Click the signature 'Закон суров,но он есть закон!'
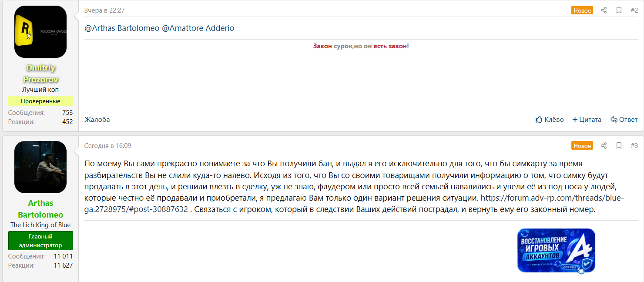The height and width of the screenshot is (282, 644). [361, 46]
